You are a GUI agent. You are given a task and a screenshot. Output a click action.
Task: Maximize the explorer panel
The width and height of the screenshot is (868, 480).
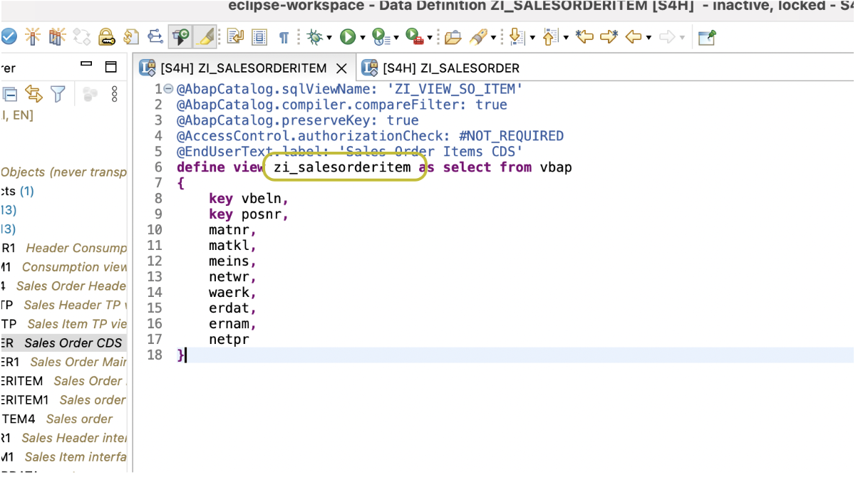[x=110, y=67]
